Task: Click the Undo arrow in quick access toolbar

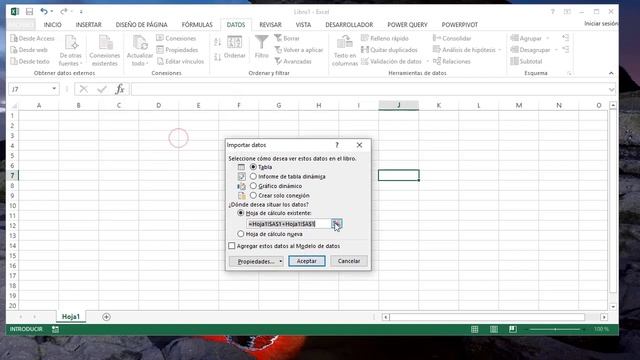Action: 44,11
